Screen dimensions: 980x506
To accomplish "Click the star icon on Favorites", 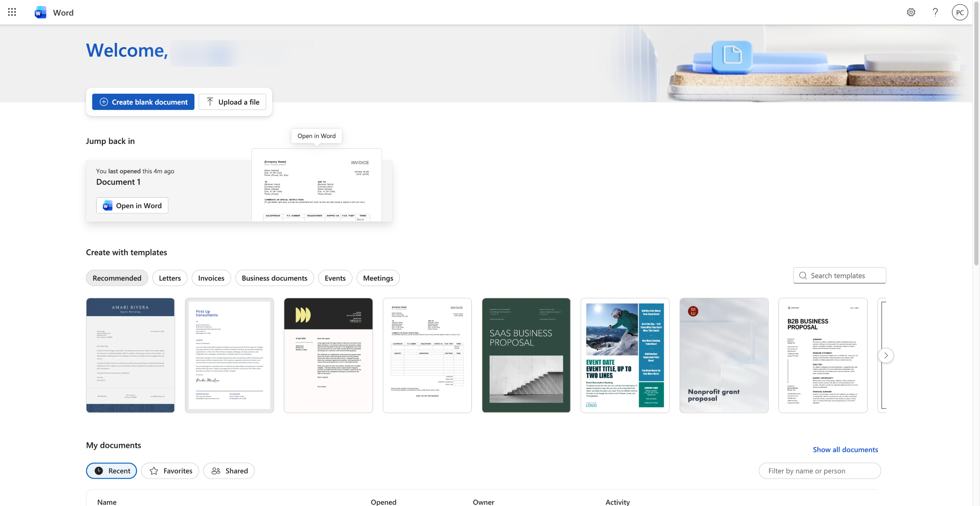I will tap(154, 471).
